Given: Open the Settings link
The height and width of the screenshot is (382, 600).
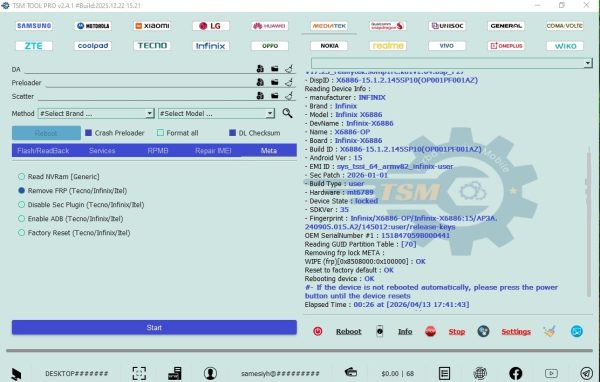Looking at the screenshot, I should coord(516,331).
